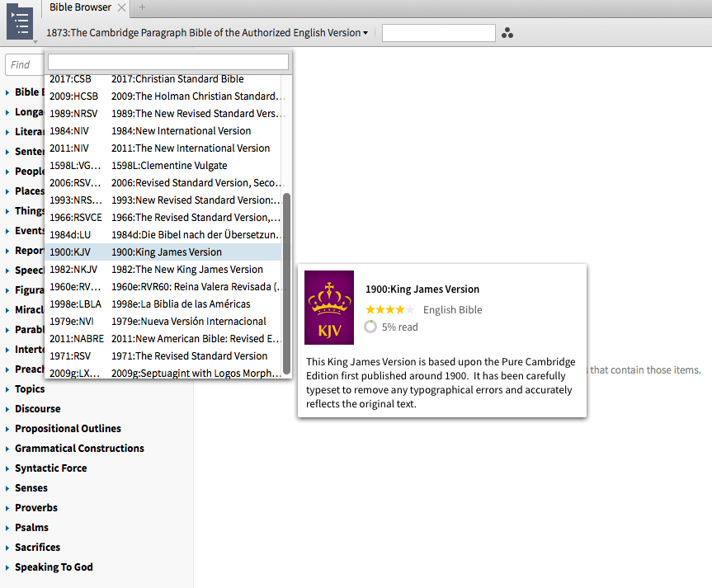This screenshot has width=712, height=588.
Task: Pick 2011:The New International Version
Action: click(x=163, y=148)
